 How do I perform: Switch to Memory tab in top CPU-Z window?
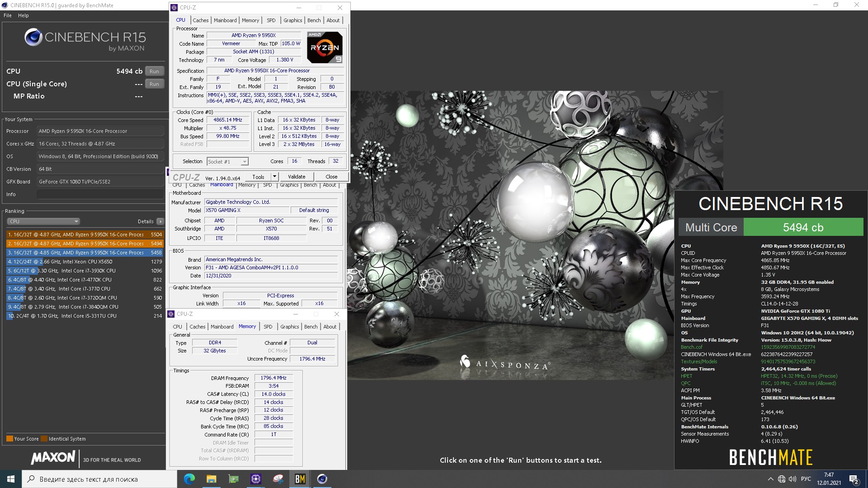[250, 20]
